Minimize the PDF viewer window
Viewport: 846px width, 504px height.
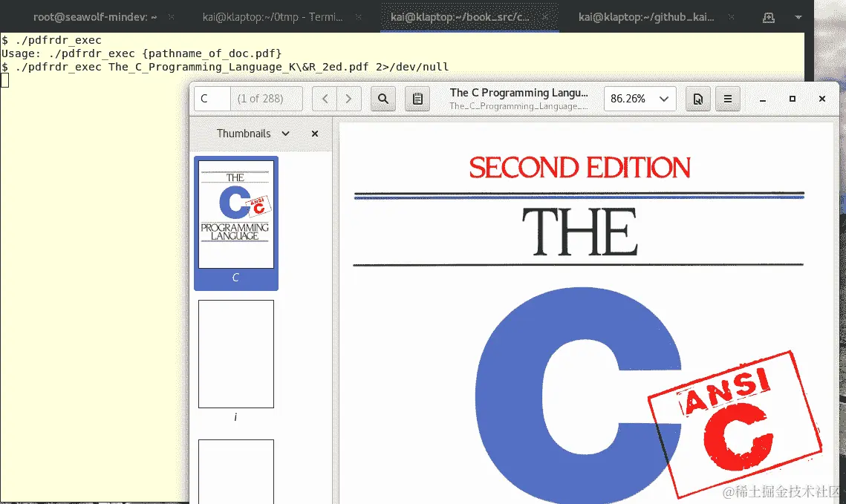(763, 99)
